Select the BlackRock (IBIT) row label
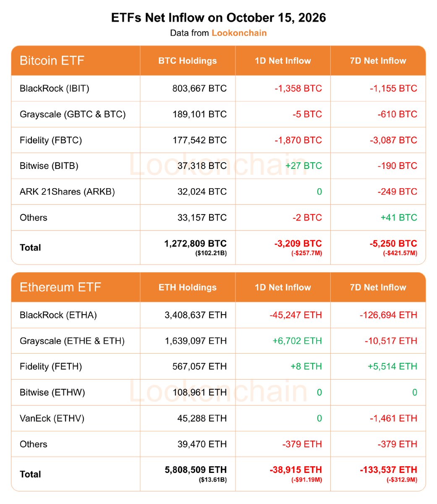The image size is (437, 504). [x=55, y=88]
